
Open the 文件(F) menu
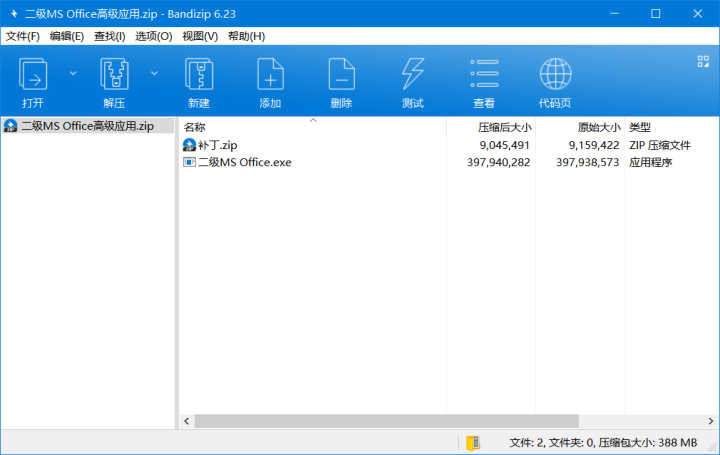click(23, 36)
